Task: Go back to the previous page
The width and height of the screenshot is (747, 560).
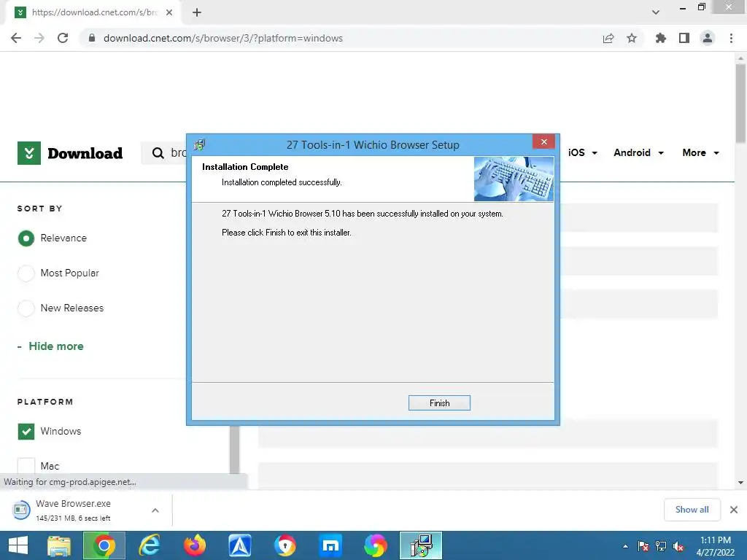Action: (x=16, y=38)
